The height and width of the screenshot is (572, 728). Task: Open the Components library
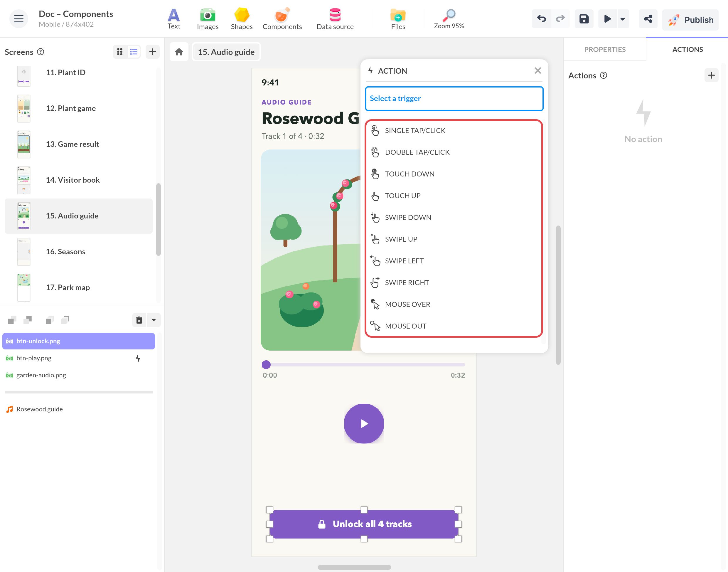(282, 19)
